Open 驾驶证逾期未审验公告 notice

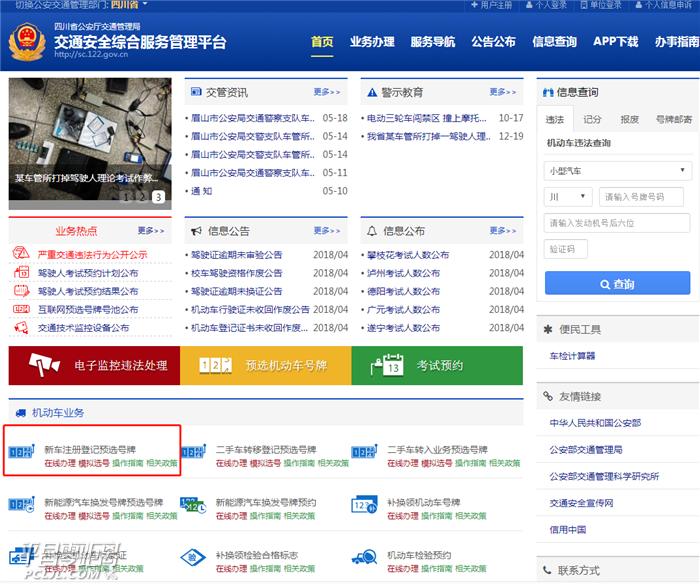237,255
